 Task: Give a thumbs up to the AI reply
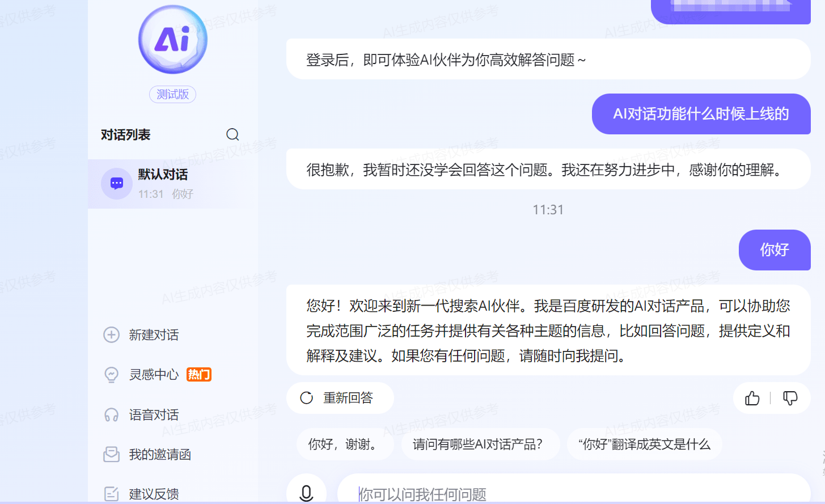(x=752, y=399)
